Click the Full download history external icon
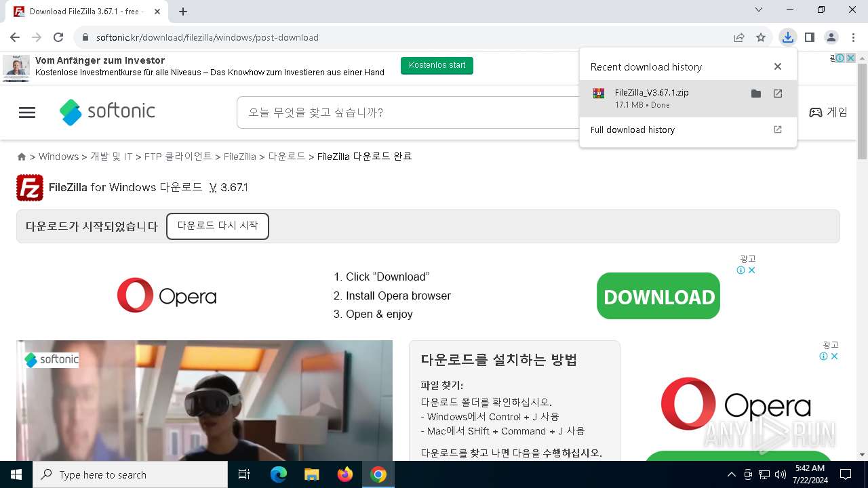Screen dimensions: 868x488 [x=778, y=129]
